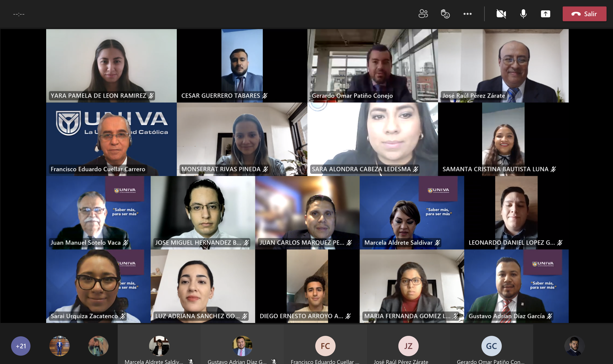613x364 pixels.
Task: Open the more actions ellipsis menu
Action: point(467,14)
